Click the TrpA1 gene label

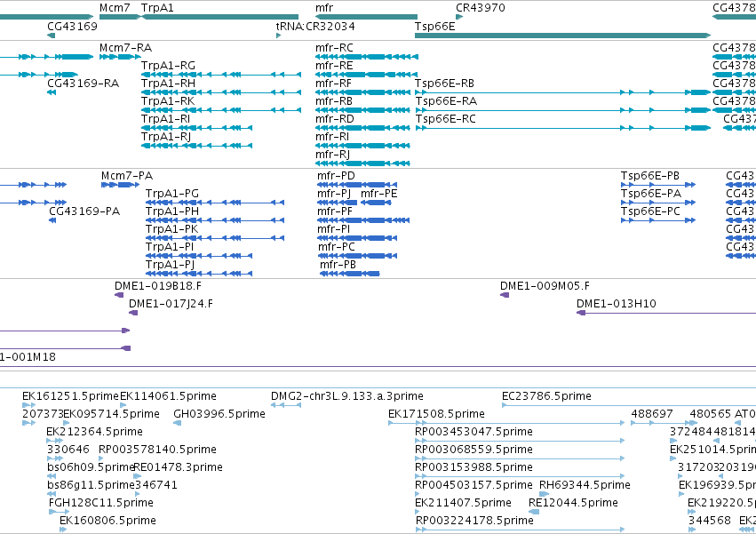click(157, 8)
